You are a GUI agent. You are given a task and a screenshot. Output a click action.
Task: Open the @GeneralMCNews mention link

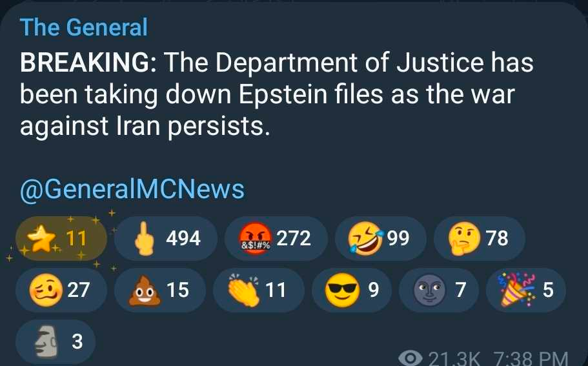click(132, 189)
